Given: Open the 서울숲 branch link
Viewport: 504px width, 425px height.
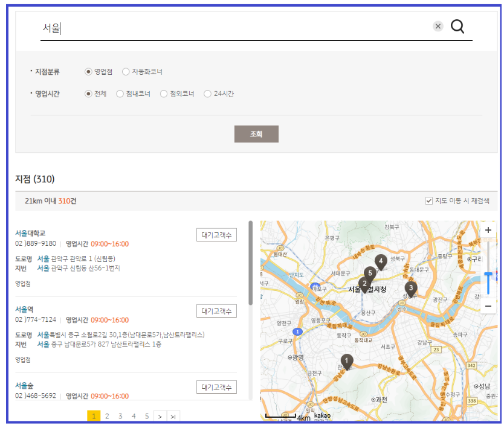Looking at the screenshot, I should pos(24,385).
